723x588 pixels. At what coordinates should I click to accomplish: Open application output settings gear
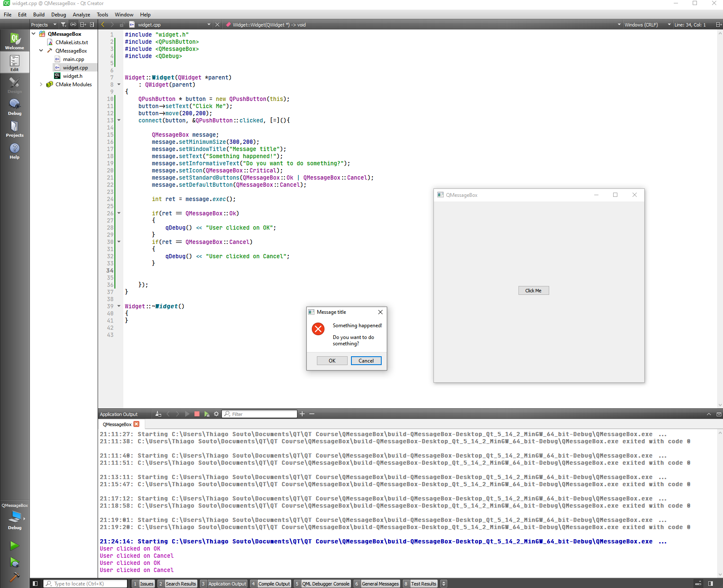(216, 414)
